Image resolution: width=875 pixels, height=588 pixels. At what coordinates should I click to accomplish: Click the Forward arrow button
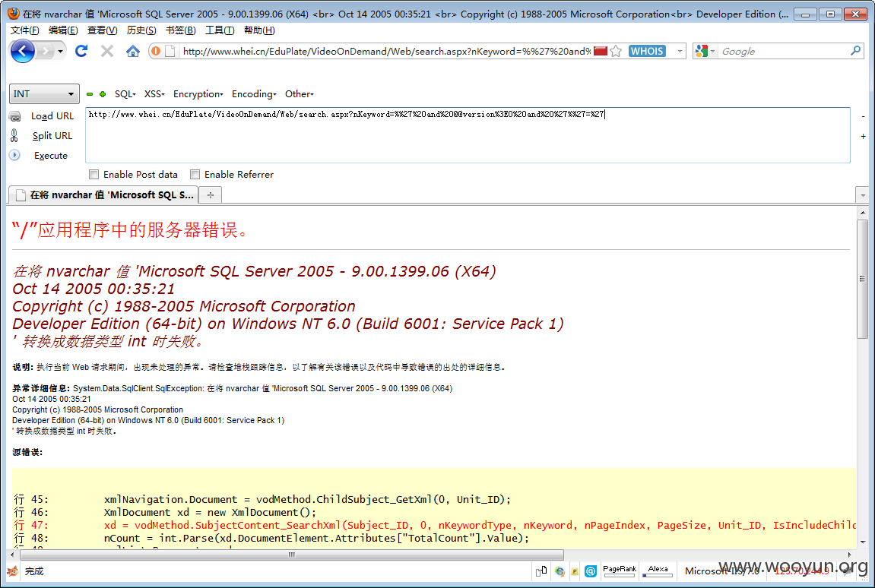pyautogui.click(x=45, y=52)
